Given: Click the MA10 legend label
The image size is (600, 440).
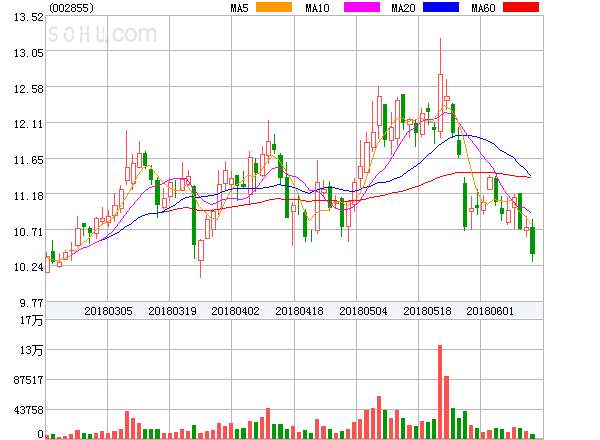Looking at the screenshot, I should [x=317, y=8].
